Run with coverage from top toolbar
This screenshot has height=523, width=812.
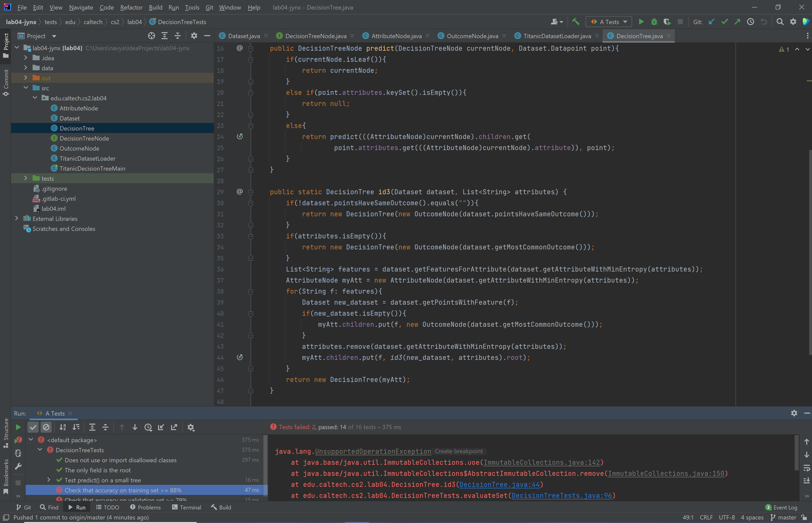coord(667,22)
